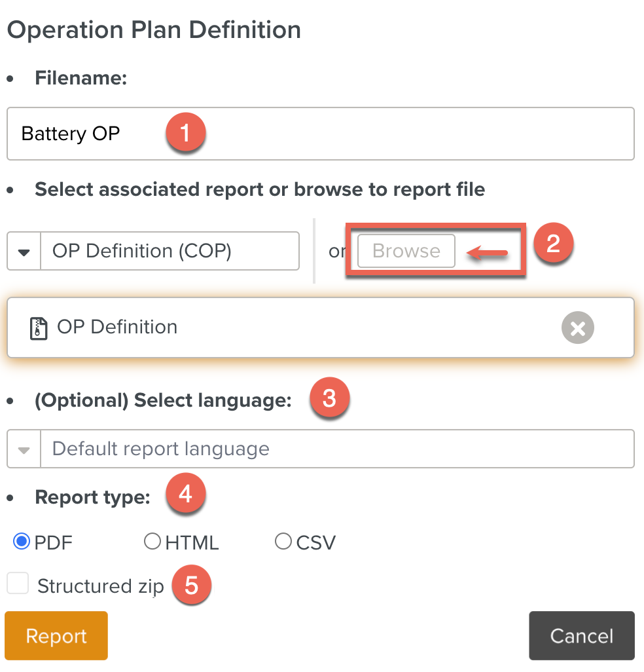The width and height of the screenshot is (644, 672).
Task: Choose the CSV report type
Action: (x=283, y=542)
